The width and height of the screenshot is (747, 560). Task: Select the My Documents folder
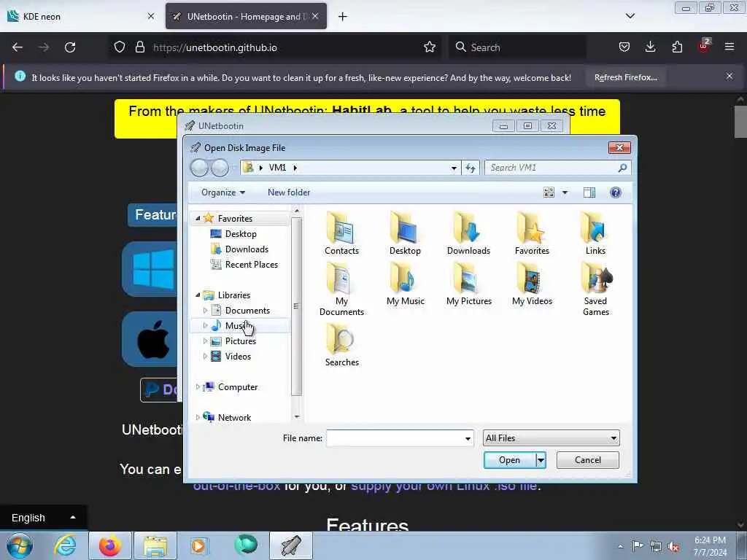click(341, 290)
